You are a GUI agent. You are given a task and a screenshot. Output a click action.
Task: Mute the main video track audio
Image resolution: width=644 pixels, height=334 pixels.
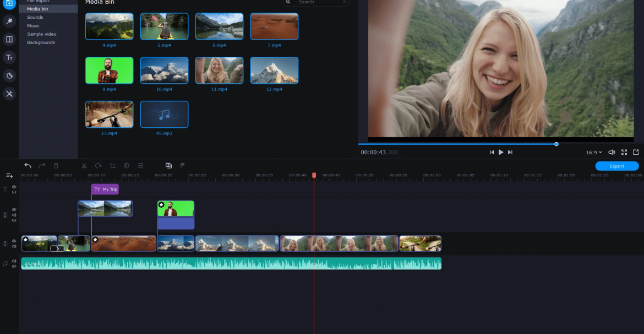tap(14, 246)
